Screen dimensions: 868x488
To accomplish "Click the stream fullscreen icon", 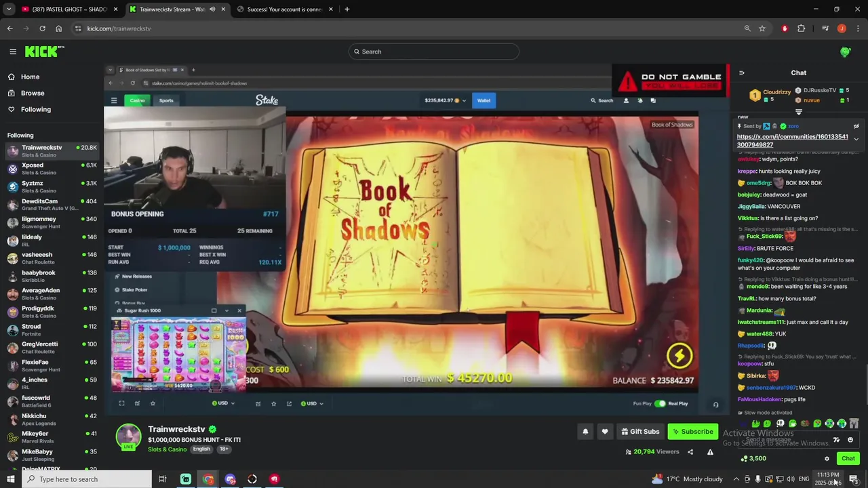I will [x=121, y=403].
